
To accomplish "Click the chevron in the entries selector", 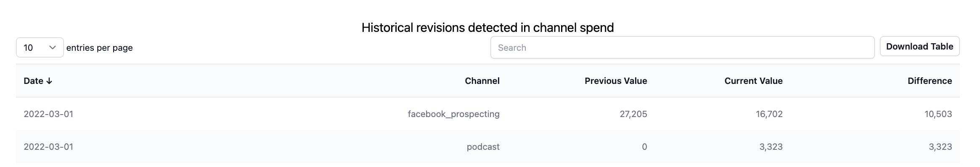I will coord(53,47).
